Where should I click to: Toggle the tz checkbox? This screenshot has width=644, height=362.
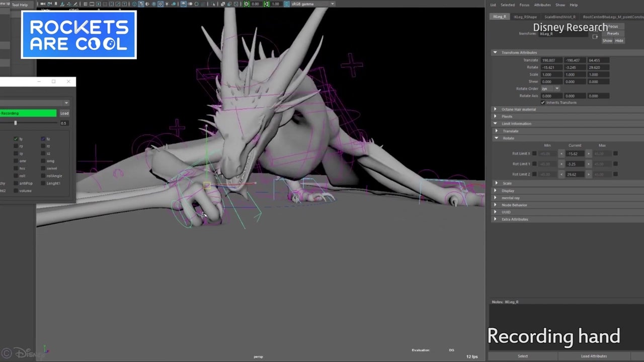(x=43, y=139)
